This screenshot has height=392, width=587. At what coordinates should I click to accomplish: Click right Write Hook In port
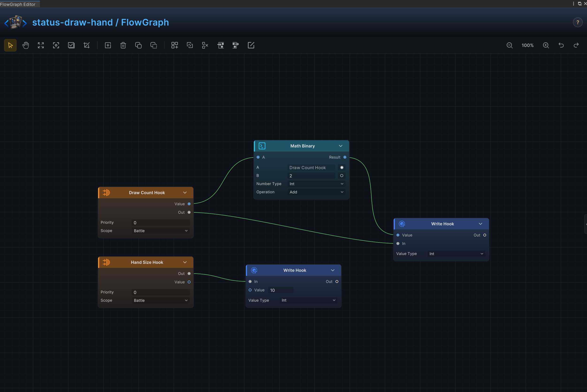point(398,244)
